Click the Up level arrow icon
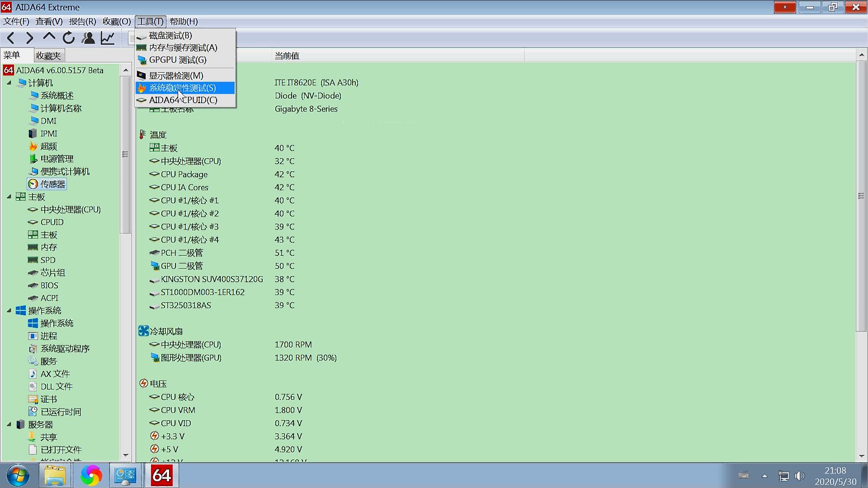868x488 pixels. pos(49,38)
